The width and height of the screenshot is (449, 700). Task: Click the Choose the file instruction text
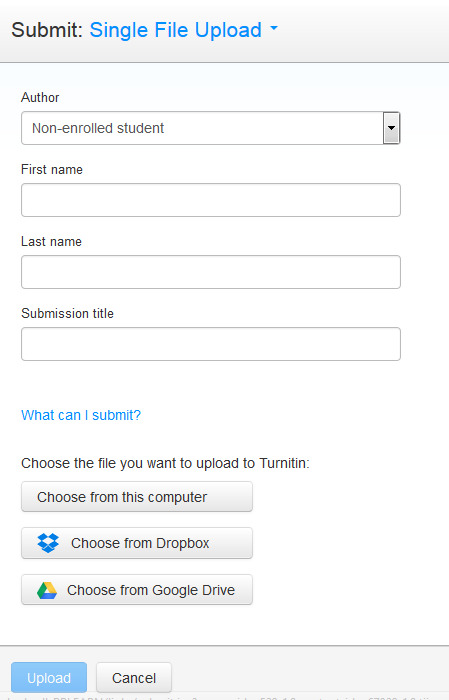(165, 463)
